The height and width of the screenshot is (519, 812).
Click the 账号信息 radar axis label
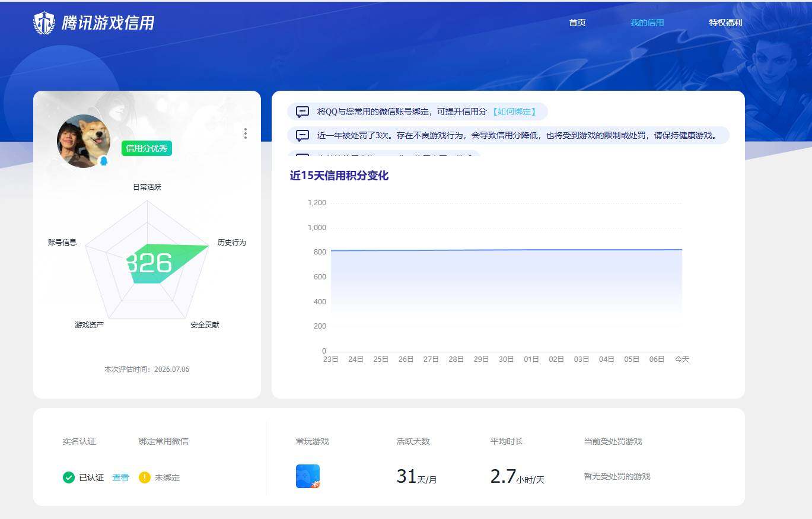pyautogui.click(x=62, y=243)
